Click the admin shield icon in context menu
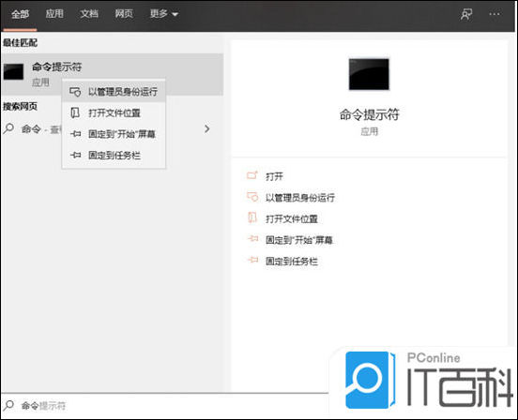This screenshot has width=518, height=420. (x=75, y=92)
